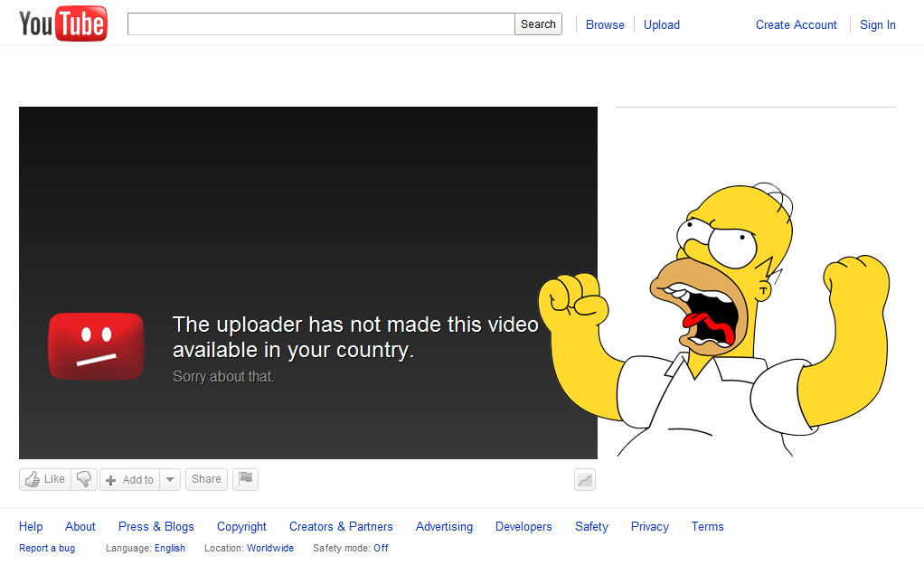Open the video statistics chart icon
Screen dimensions: 924x565
(584, 480)
